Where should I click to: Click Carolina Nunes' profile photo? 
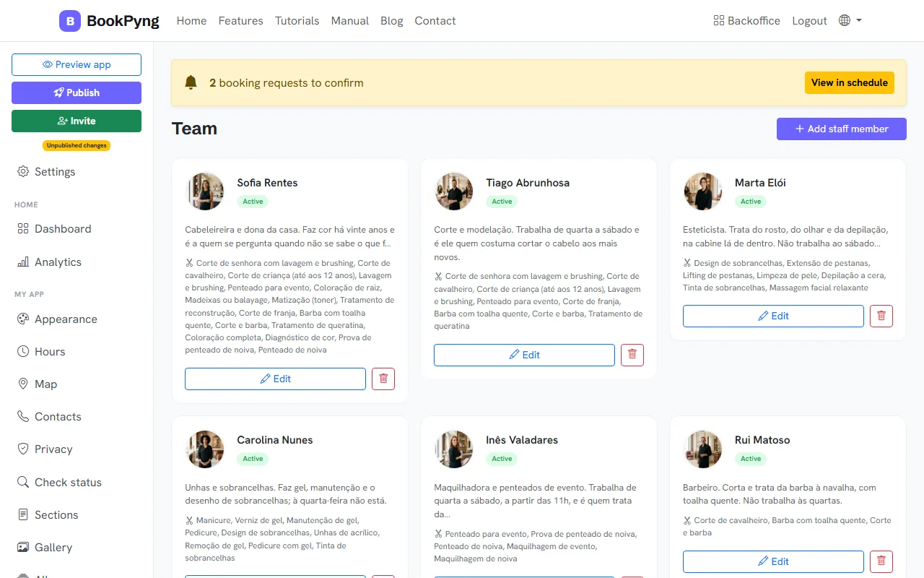205,449
